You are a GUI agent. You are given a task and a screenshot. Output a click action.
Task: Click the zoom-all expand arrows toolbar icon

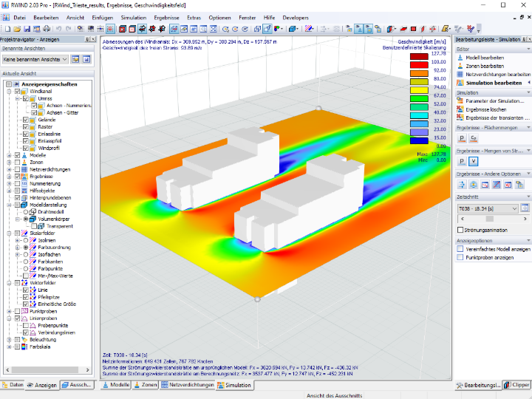[214, 29]
